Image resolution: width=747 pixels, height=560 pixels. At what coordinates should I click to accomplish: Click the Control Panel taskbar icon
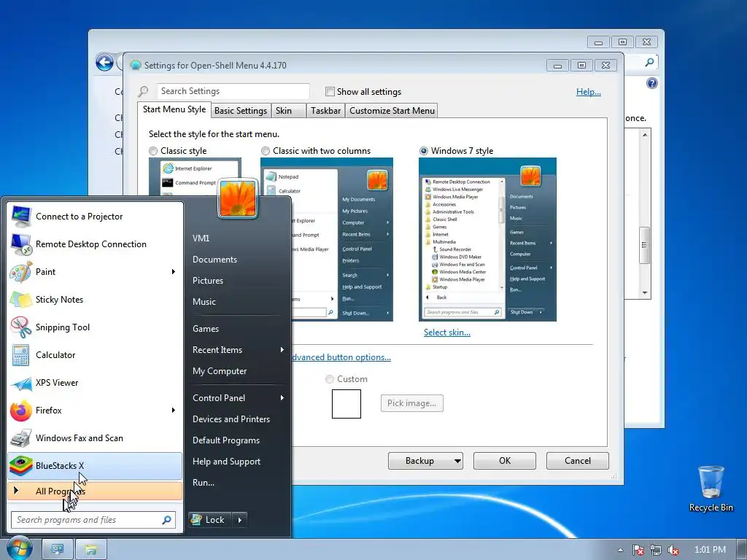click(58, 549)
